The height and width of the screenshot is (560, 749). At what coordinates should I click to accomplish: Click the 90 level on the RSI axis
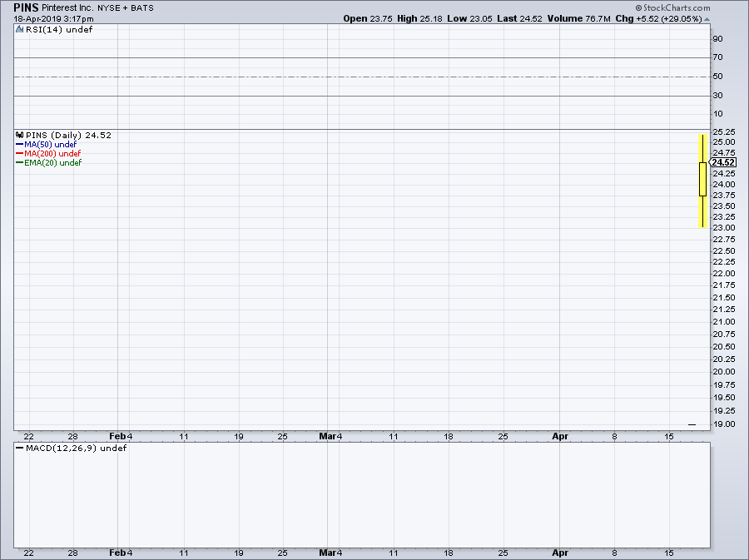(717, 38)
